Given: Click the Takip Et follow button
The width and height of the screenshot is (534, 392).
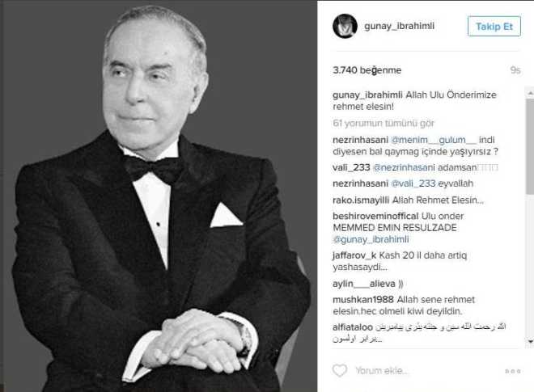Looking at the screenshot, I should click(494, 26).
